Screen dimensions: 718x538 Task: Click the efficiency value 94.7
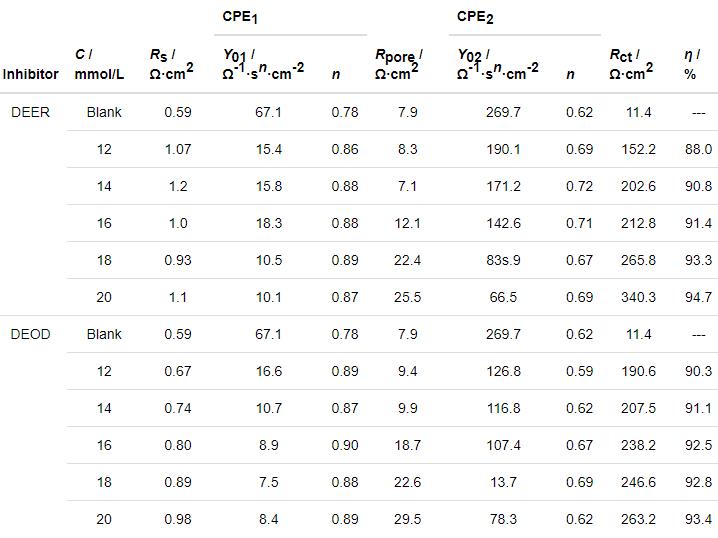(x=698, y=297)
